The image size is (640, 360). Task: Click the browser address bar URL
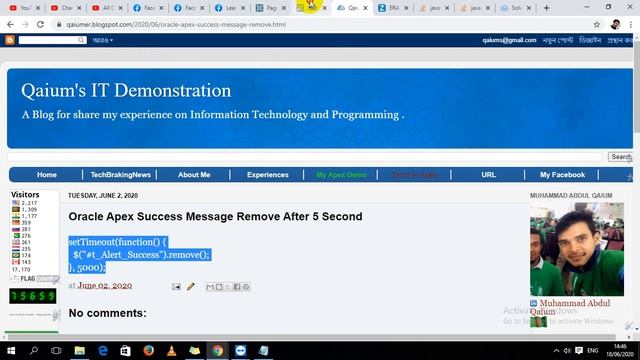coord(176,24)
